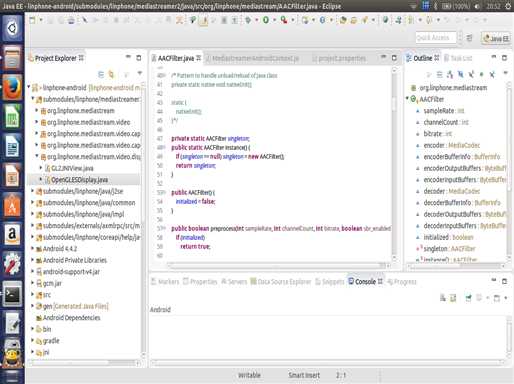Click the Print toolbar icon
The width and height of the screenshot is (514, 384).
click(x=71, y=20)
